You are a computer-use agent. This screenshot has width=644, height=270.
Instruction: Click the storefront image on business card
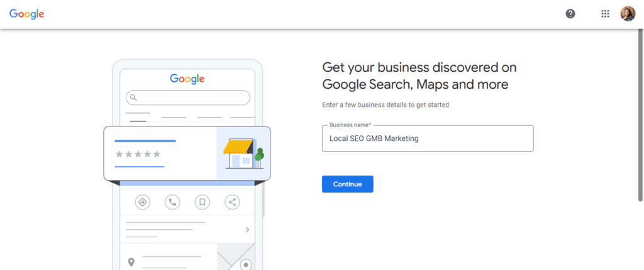point(243,153)
